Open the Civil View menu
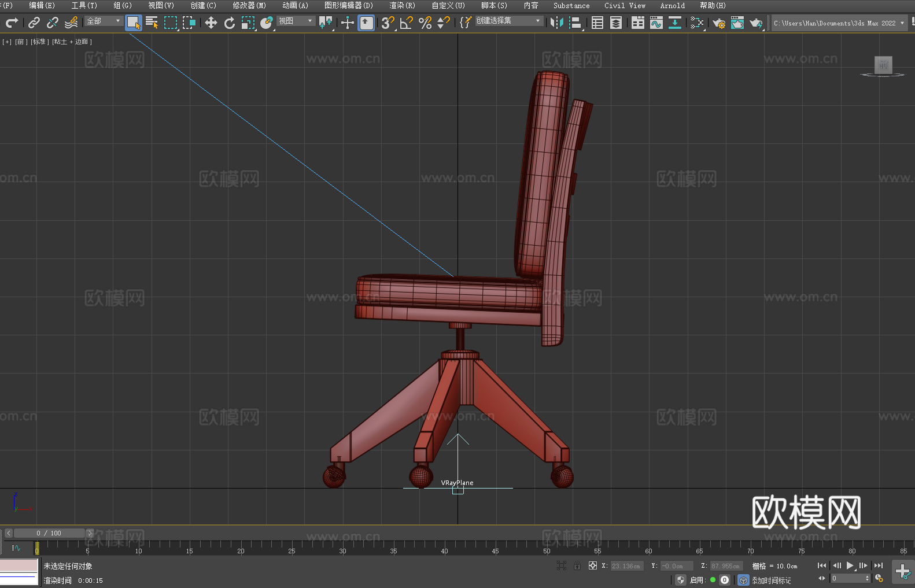The image size is (915, 588). [625, 5]
